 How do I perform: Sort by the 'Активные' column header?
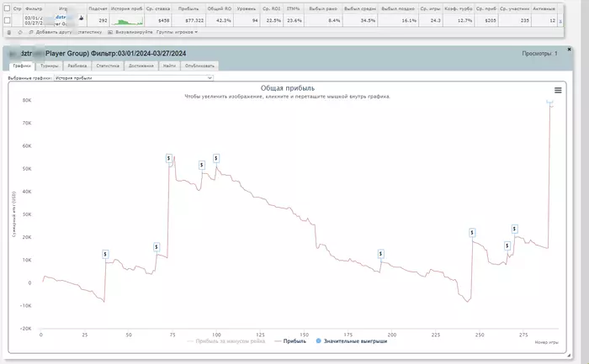tap(544, 8)
